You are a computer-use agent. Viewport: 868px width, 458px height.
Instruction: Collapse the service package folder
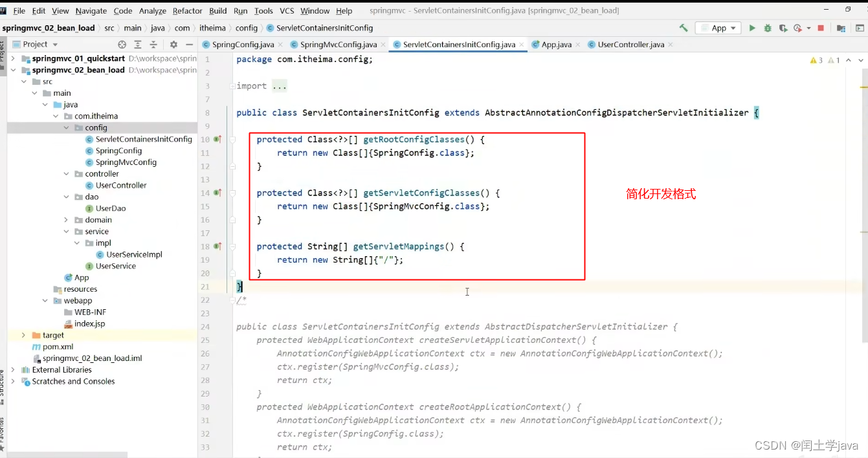coord(66,232)
